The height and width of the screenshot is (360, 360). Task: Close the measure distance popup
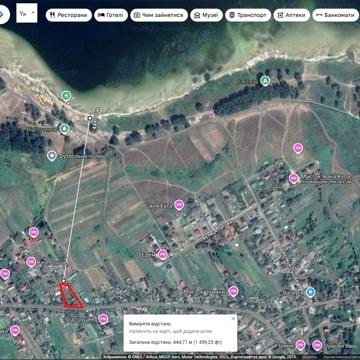coord(233,319)
